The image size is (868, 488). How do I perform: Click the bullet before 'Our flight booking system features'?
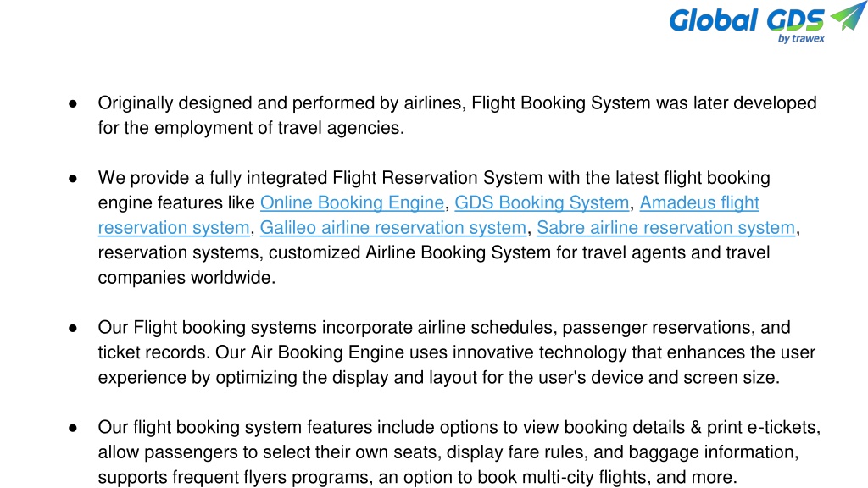[x=73, y=428]
